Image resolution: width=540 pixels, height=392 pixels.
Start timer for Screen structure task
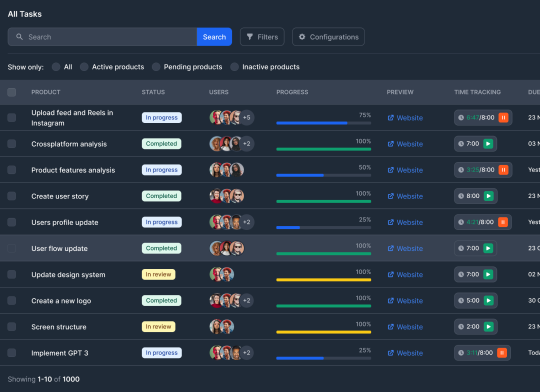pos(488,327)
